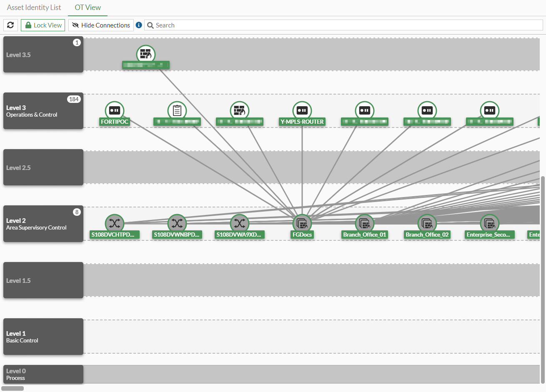Screen dimensions: 546x392
Task: Select the firewall device icon in Level 3
Action: click(x=240, y=110)
